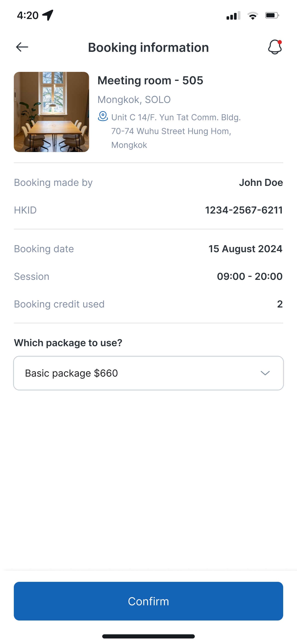The image size is (297, 644).
Task: Open the Basic package $660 selector
Action: [x=148, y=373]
